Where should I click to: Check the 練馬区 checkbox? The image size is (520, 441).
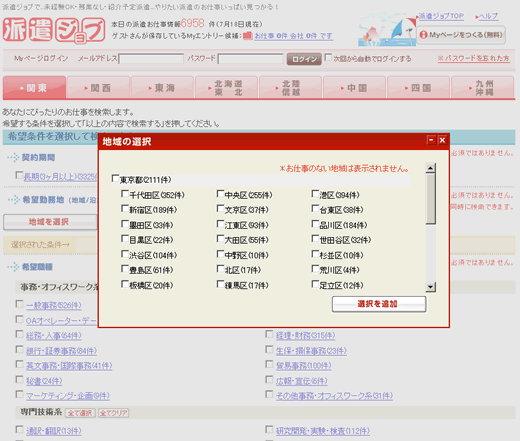220,284
